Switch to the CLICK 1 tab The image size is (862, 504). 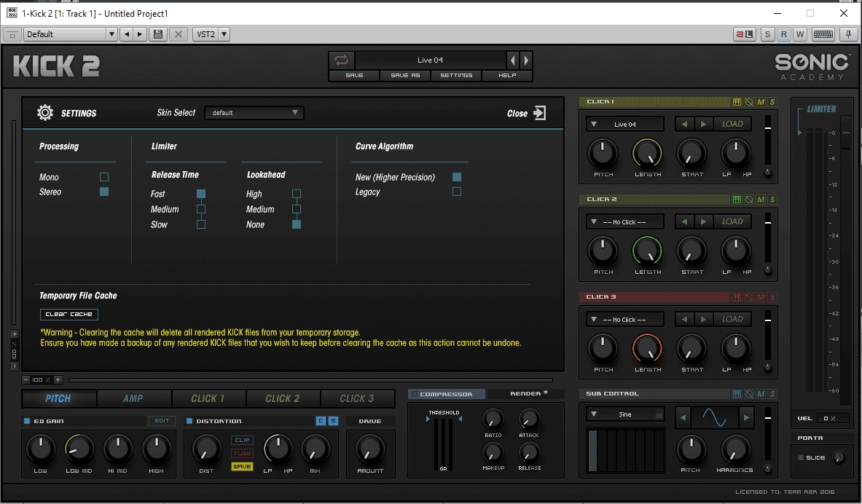pyautogui.click(x=208, y=398)
